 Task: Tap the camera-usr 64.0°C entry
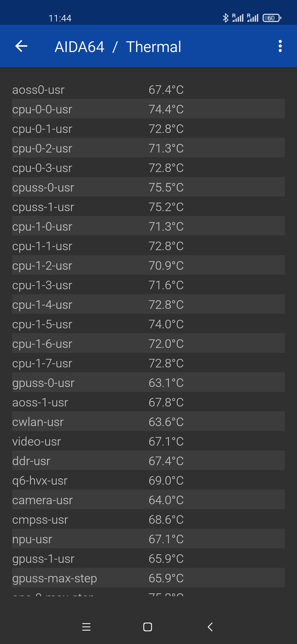(148, 500)
